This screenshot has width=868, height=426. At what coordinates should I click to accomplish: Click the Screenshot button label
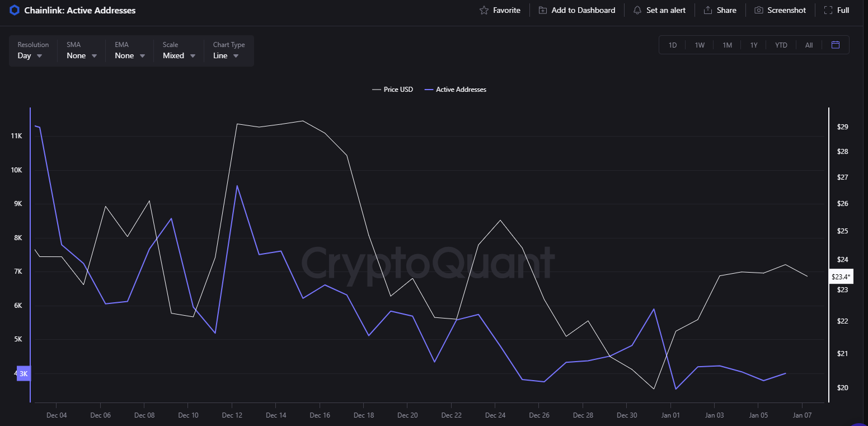click(x=787, y=10)
